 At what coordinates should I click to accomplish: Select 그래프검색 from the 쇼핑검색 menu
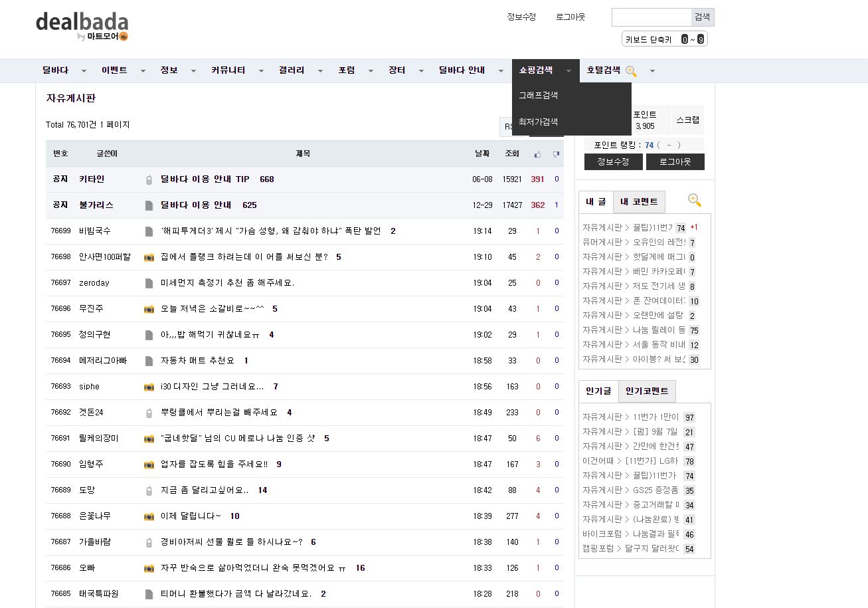coord(538,95)
